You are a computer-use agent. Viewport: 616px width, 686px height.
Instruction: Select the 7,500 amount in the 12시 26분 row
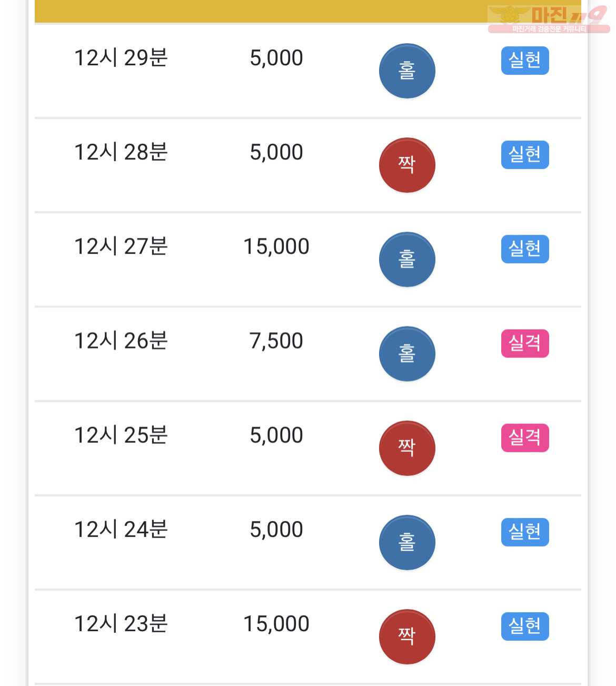point(276,341)
